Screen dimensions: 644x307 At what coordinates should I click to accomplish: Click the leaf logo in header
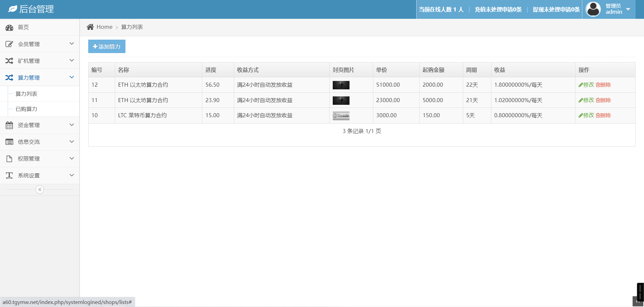click(x=12, y=9)
